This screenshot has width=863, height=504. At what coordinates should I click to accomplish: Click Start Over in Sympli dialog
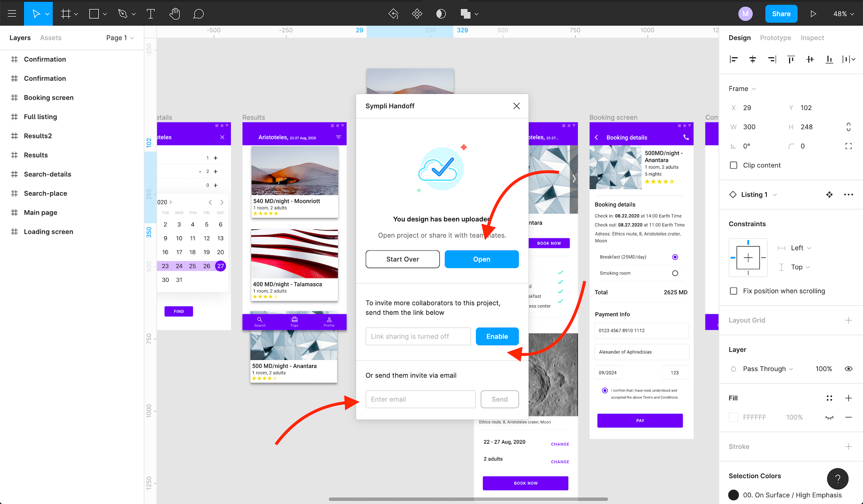click(x=403, y=260)
